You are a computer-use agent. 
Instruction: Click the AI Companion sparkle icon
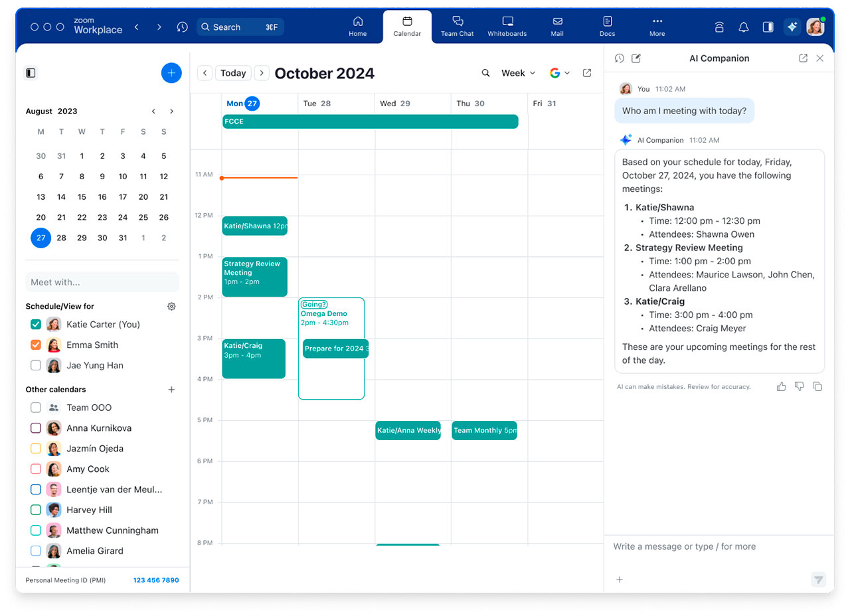coord(792,27)
